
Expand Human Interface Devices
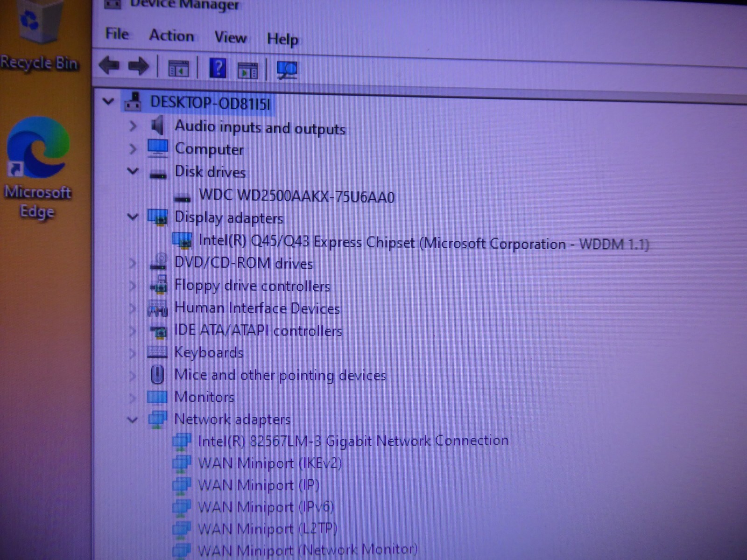(133, 308)
